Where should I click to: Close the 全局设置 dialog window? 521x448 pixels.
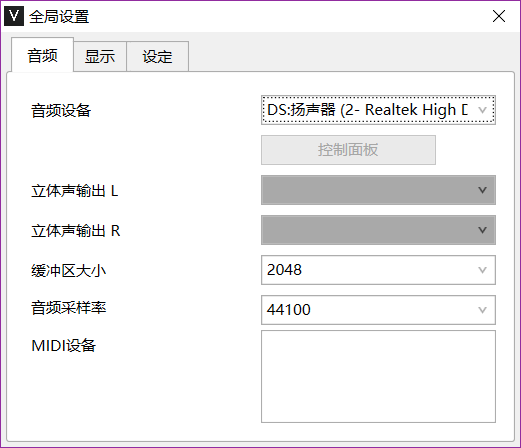click(x=499, y=16)
